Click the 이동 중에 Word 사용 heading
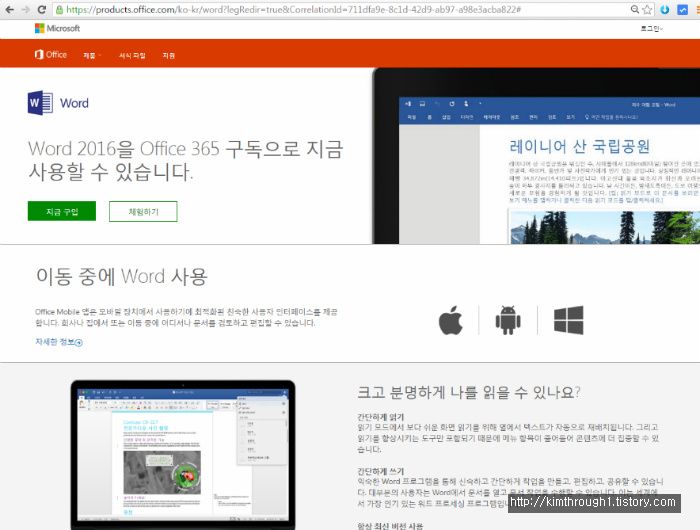The width and height of the screenshot is (700, 530). click(121, 276)
